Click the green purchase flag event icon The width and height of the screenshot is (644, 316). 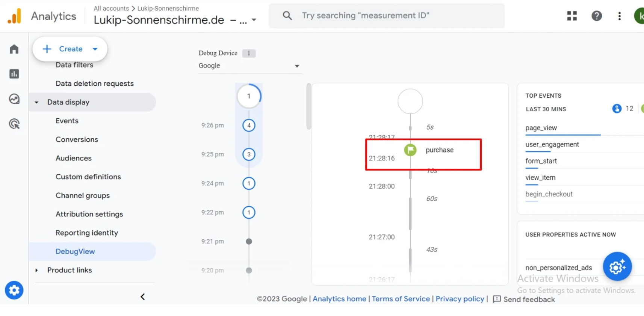click(x=410, y=150)
